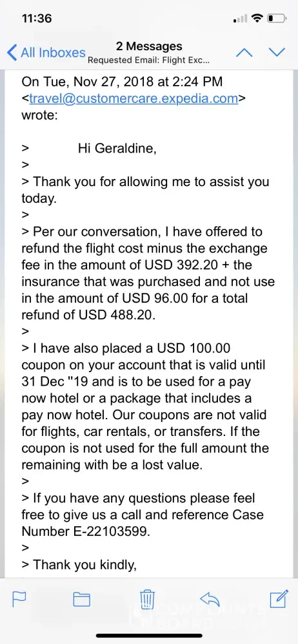Compose a new message with pencil icon
This screenshot has width=298, height=644.
(x=279, y=598)
